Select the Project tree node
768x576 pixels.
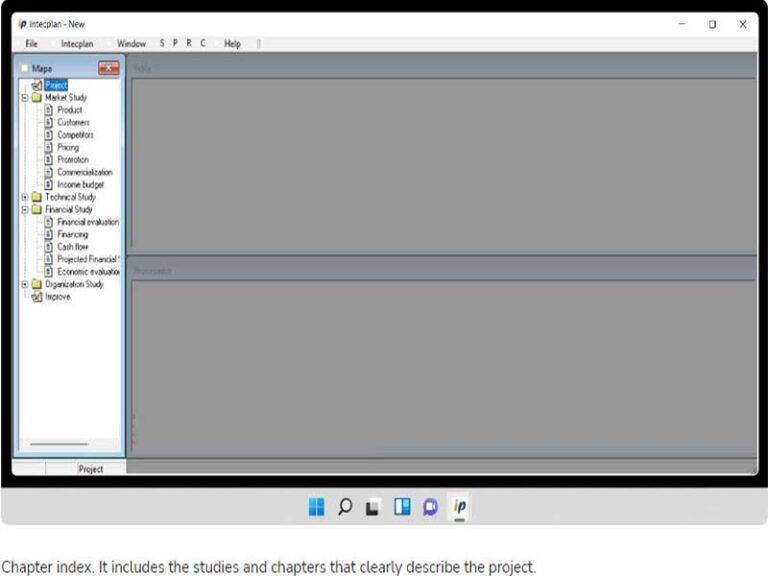[56, 85]
